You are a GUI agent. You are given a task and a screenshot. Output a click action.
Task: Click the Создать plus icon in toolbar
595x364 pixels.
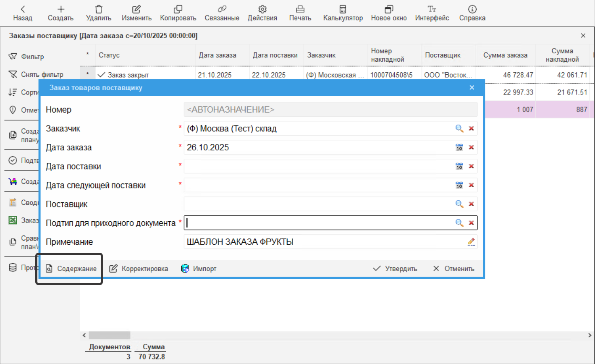(x=61, y=9)
